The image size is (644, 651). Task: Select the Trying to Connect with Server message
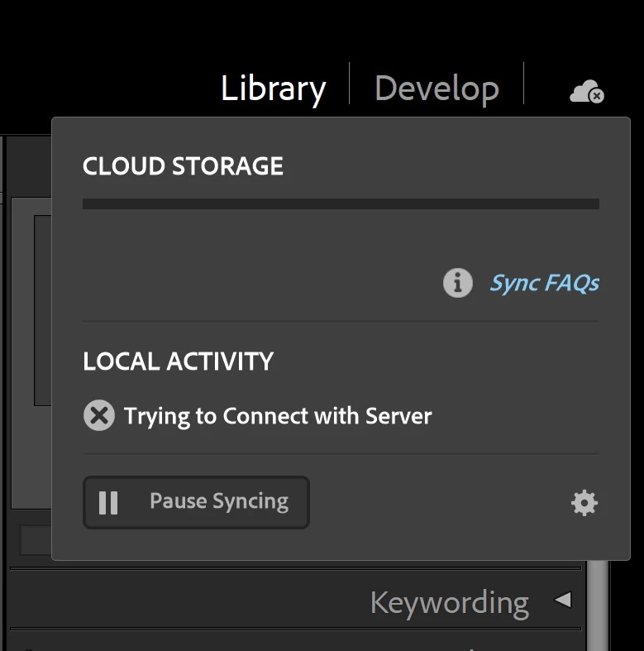coord(278,415)
